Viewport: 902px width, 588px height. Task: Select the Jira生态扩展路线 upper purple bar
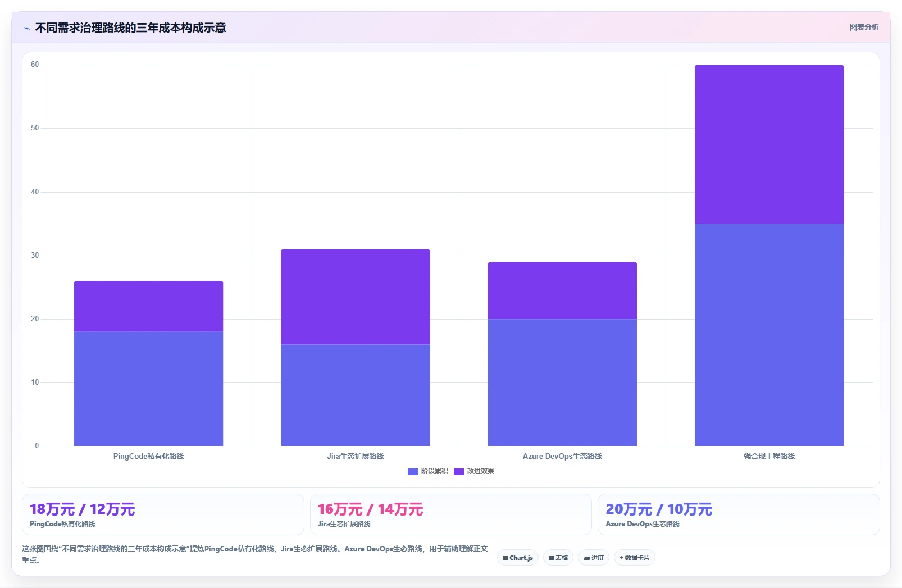(356, 297)
